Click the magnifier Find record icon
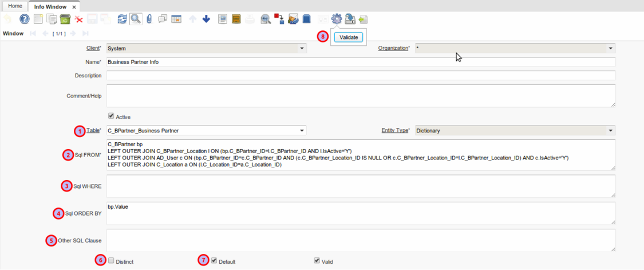The height and width of the screenshot is (270, 644). tap(136, 19)
